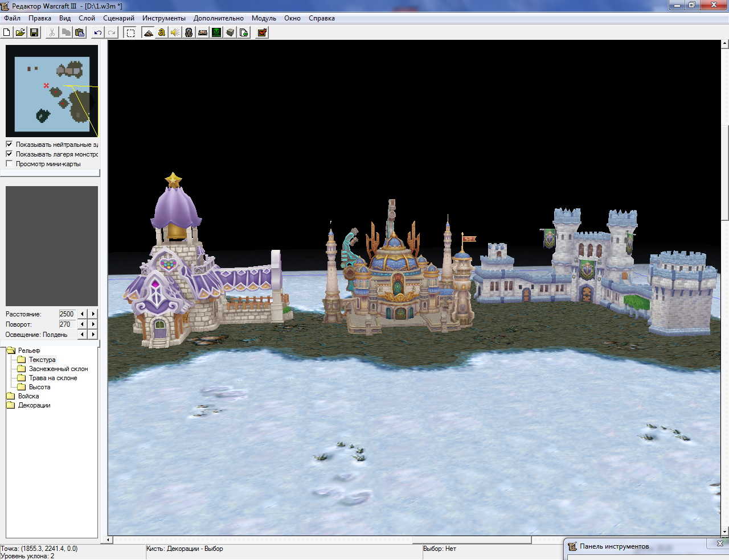The height and width of the screenshot is (560, 729).
Task: Click the Redo arrow toolbar icon
Action: click(112, 32)
